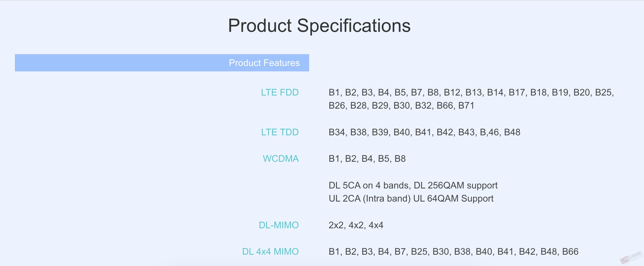Click the Product Specifications heading
Image resolution: width=644 pixels, height=266 pixels.
(319, 26)
